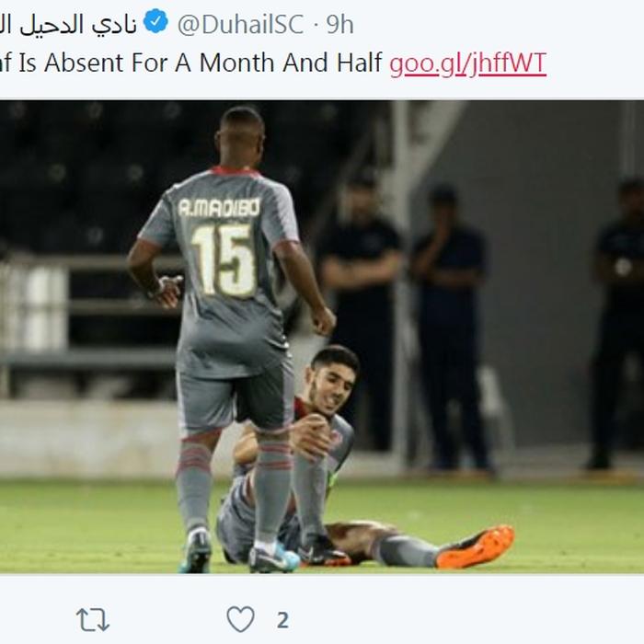Screen dimensions: 644x644
Task: Click the number 15 jersey in the photo
Action: pyautogui.click(x=224, y=260)
